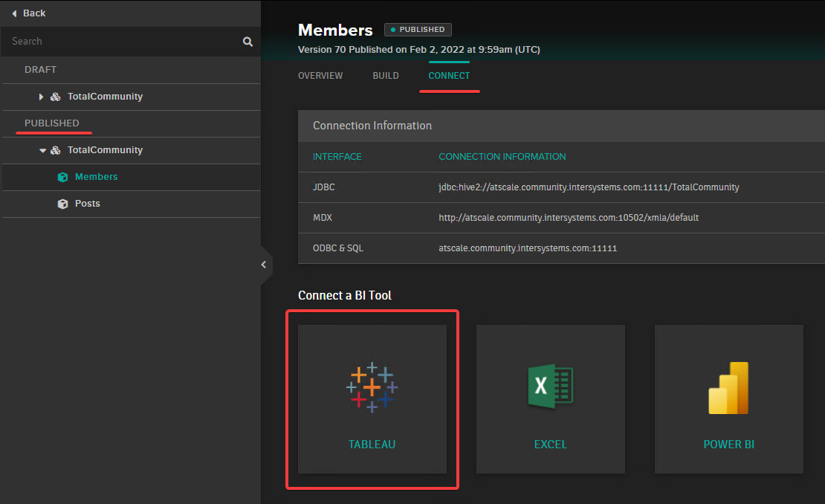Image resolution: width=825 pixels, height=504 pixels.
Task: Select draft TotalCommunity tree label
Action: pyautogui.click(x=106, y=97)
